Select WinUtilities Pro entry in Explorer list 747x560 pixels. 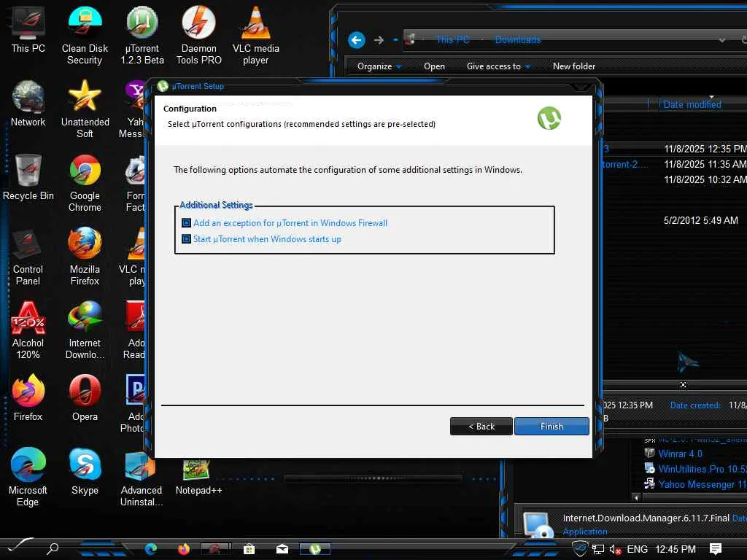[695, 469]
